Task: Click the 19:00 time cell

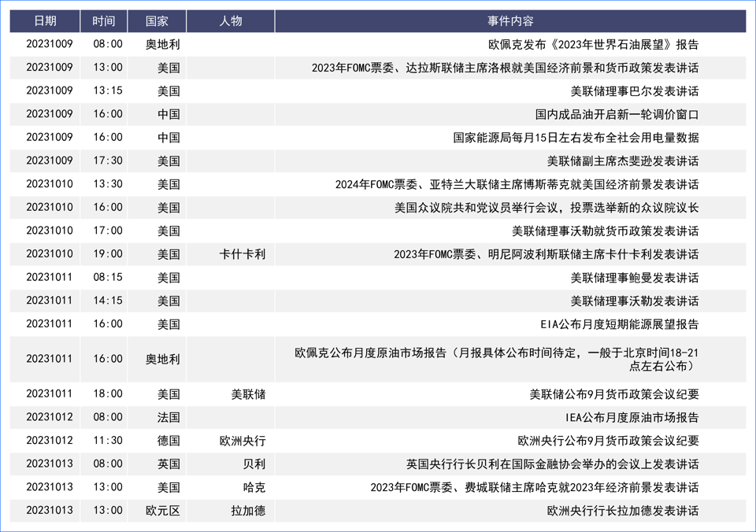Action: coord(108,254)
